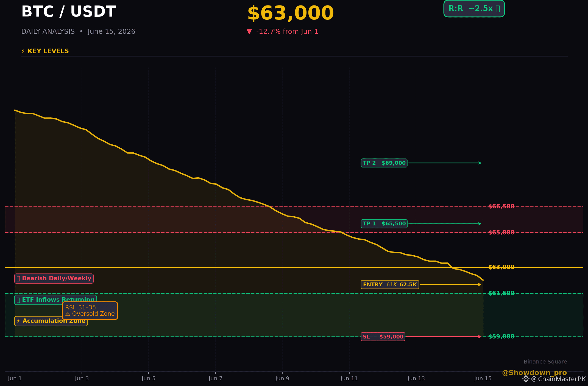
Task: Click the TP 2 $69,000 label
Action: (x=384, y=163)
